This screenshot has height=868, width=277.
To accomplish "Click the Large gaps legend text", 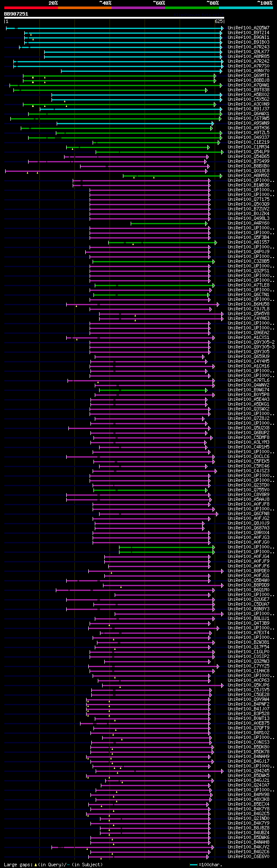I will tap(53, 865).
